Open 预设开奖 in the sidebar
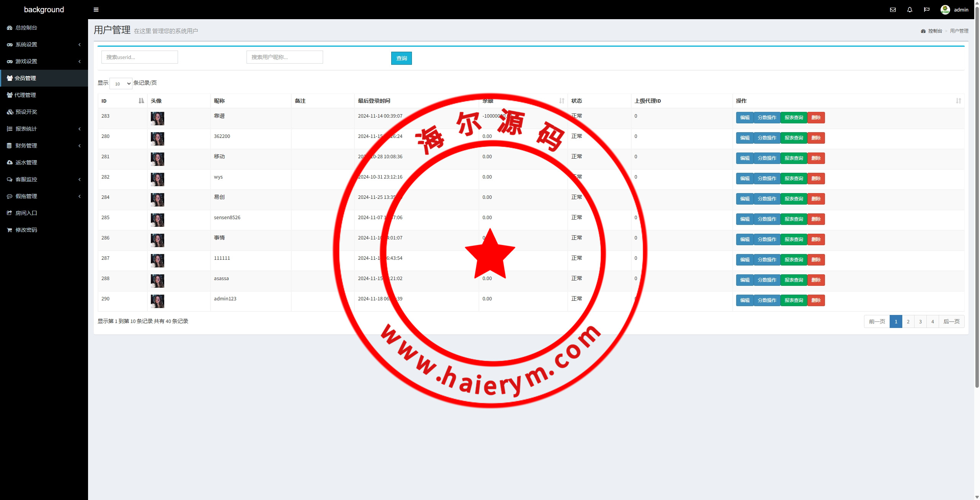The image size is (980, 500). coord(26,112)
